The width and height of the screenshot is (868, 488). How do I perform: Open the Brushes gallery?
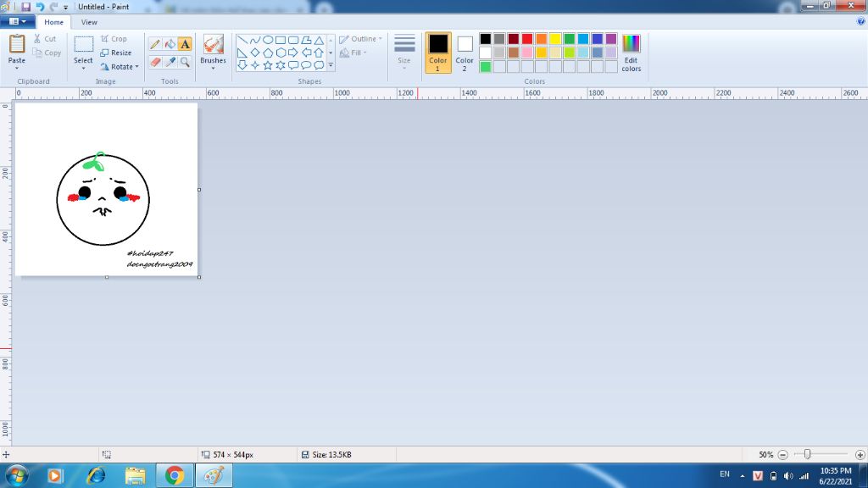click(x=213, y=53)
